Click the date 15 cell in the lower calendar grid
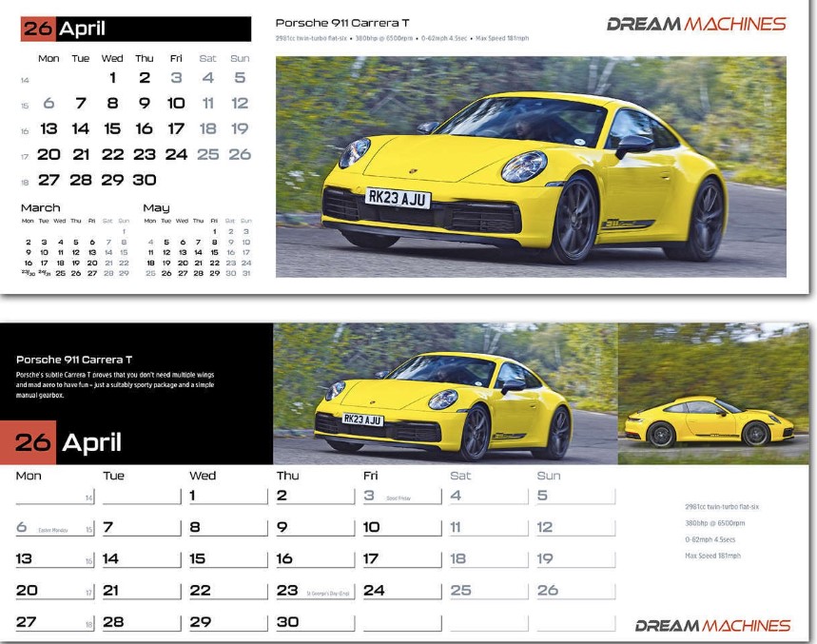Image resolution: width=817 pixels, height=644 pixels. pos(227,559)
